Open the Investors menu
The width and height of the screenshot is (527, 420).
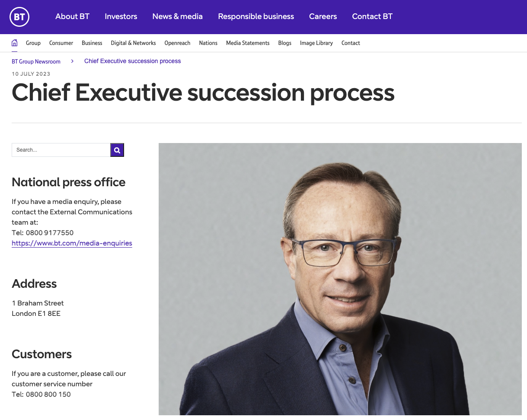point(121,16)
